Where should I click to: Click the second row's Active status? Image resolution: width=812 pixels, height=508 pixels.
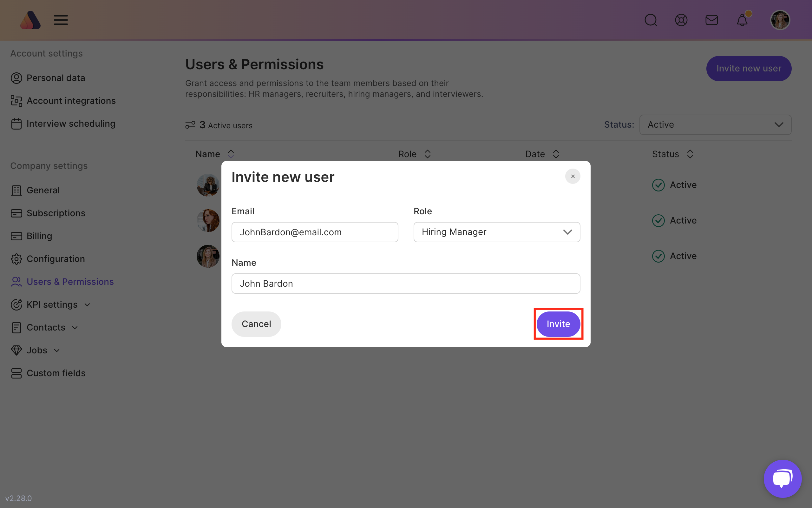[x=674, y=220]
